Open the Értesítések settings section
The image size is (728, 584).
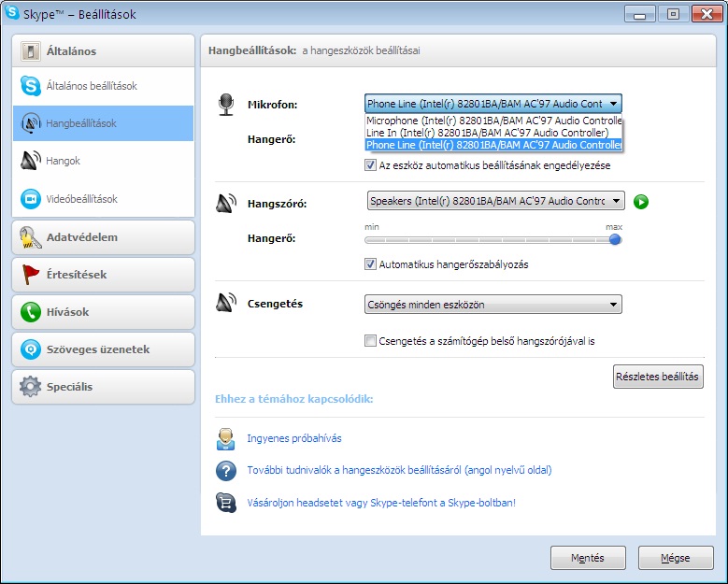pyautogui.click(x=103, y=275)
